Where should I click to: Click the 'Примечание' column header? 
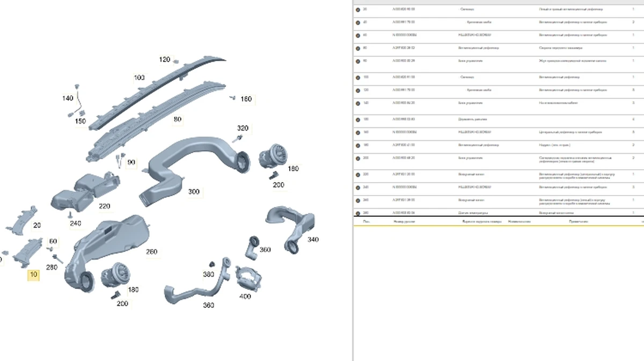pos(580,221)
